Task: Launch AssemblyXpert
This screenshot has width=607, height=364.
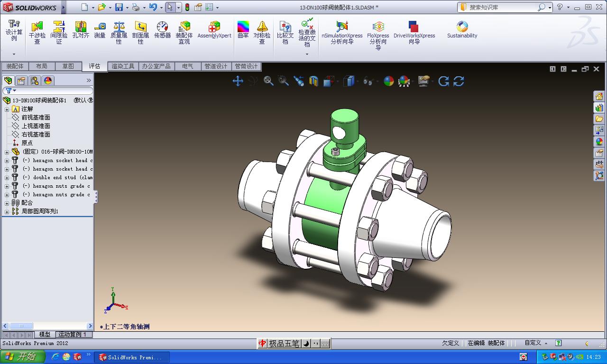Action: tap(214, 29)
